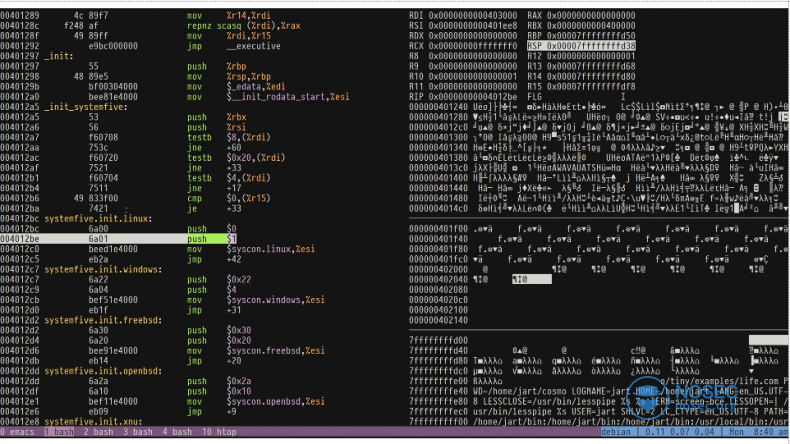Select the systemfive.init.linux: label
Screen dimensions: 790x444
click(98, 219)
